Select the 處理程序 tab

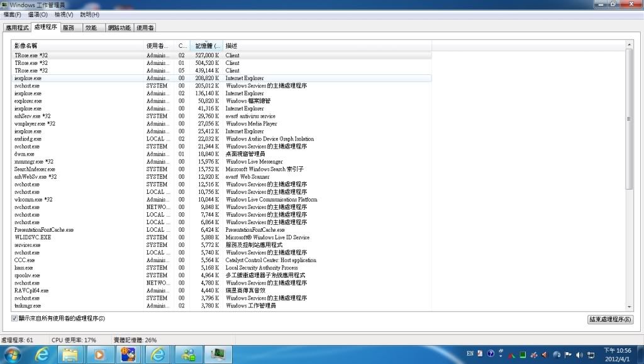45,26
